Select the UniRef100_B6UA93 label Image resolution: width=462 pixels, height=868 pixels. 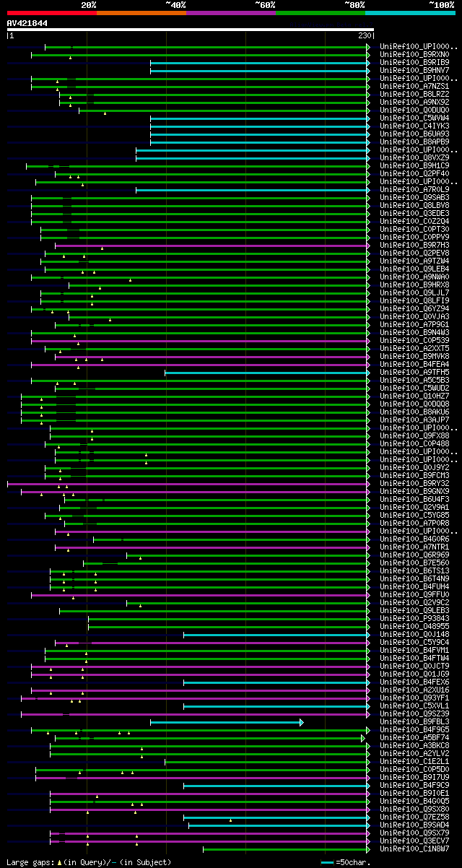pyautogui.click(x=415, y=134)
